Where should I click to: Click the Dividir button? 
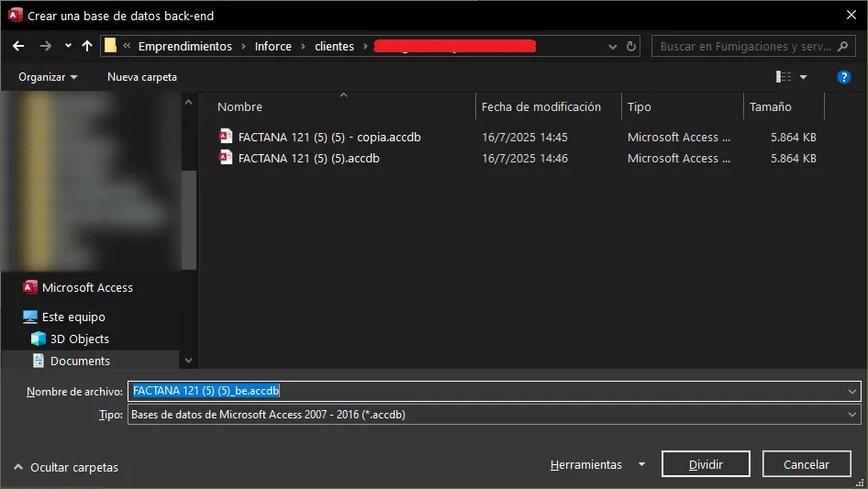706,465
